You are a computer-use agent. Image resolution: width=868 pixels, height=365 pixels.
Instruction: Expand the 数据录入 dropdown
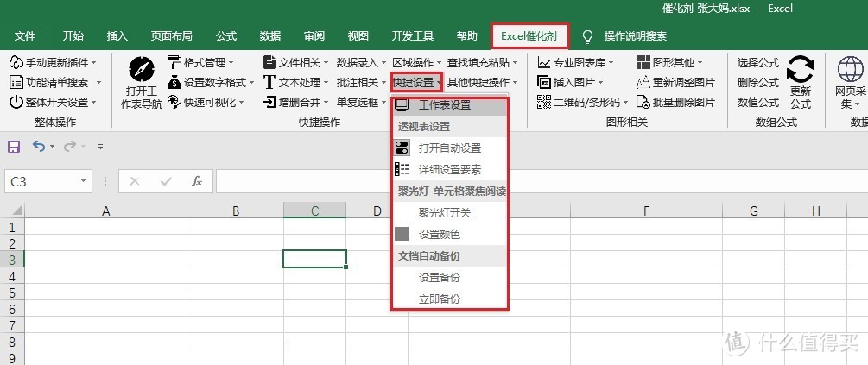tap(383, 63)
